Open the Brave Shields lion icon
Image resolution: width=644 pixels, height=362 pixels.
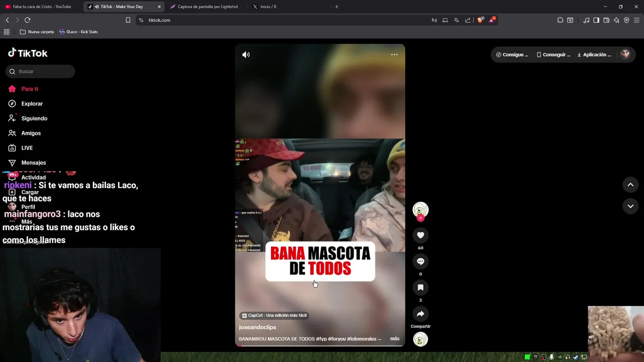tap(480, 20)
